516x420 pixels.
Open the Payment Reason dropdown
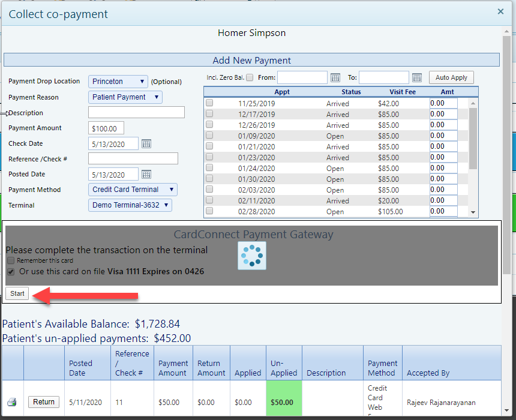click(x=125, y=97)
